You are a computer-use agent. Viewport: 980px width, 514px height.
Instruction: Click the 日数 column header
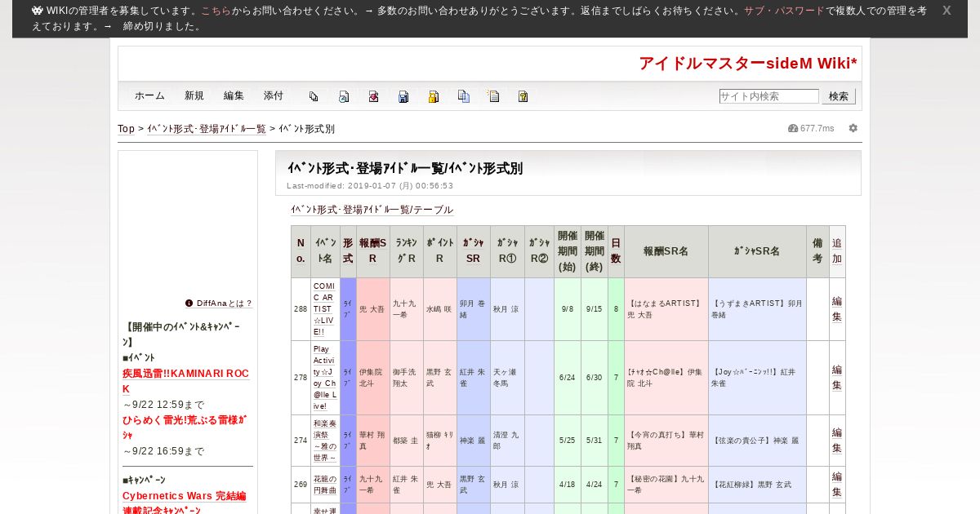tap(616, 251)
